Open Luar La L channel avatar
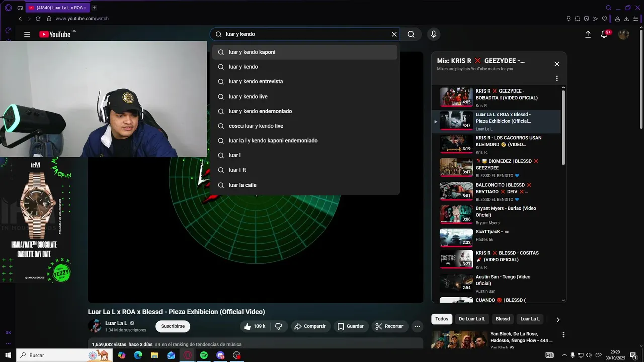644x362 pixels. [x=95, y=326]
